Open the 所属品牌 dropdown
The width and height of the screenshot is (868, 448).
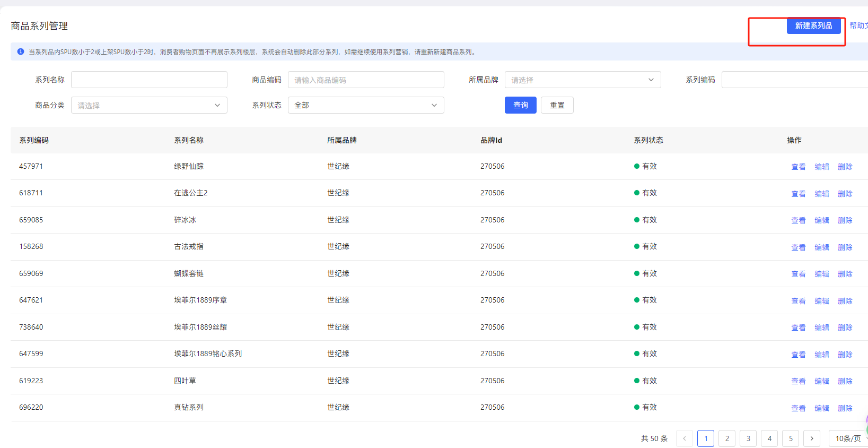point(582,80)
